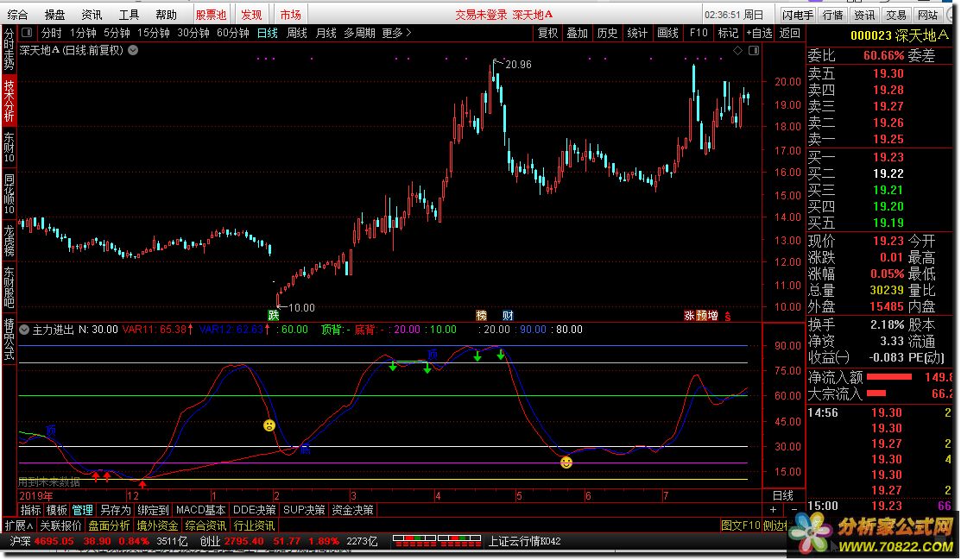Viewport: 961px width, 560px height.
Task: Open the 操盘 menu
Action: (54, 15)
